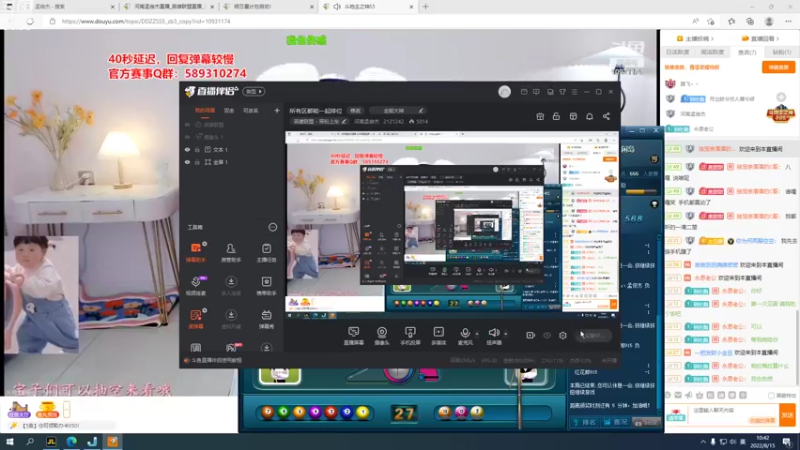Toggle visibility of the second scene layer
The image size is (800, 450).
187,137
